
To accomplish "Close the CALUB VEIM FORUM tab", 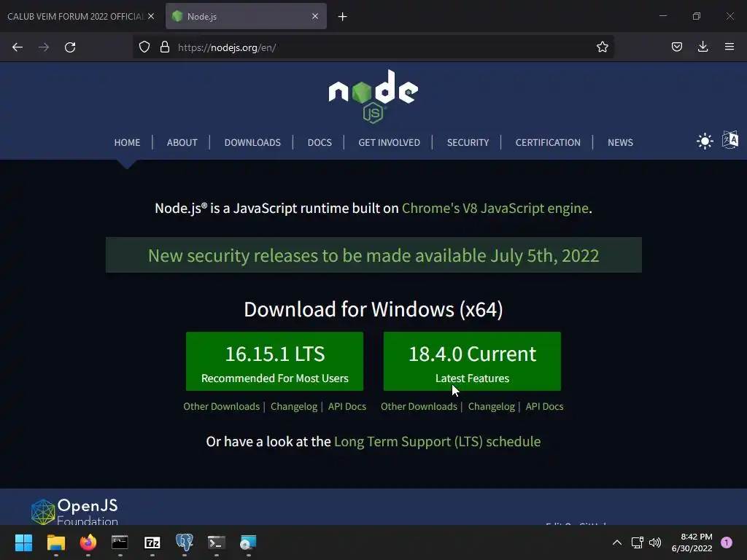I will (x=151, y=16).
